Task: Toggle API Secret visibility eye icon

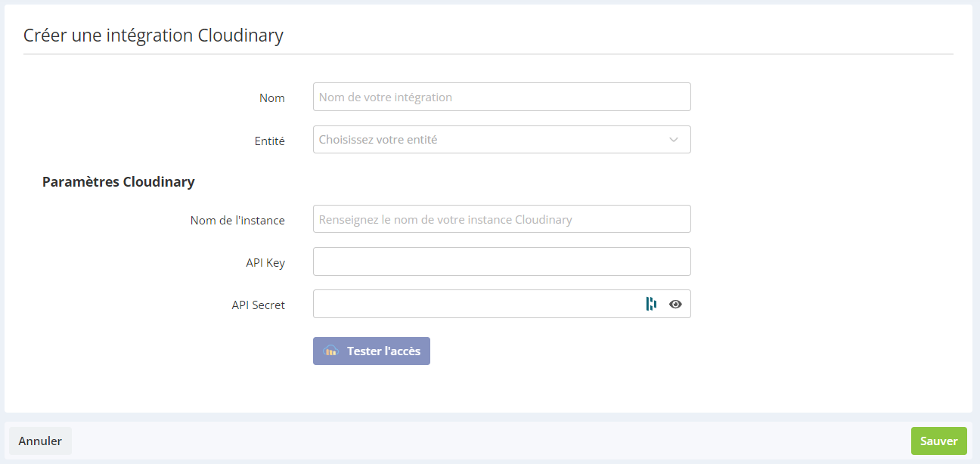Action: click(675, 304)
